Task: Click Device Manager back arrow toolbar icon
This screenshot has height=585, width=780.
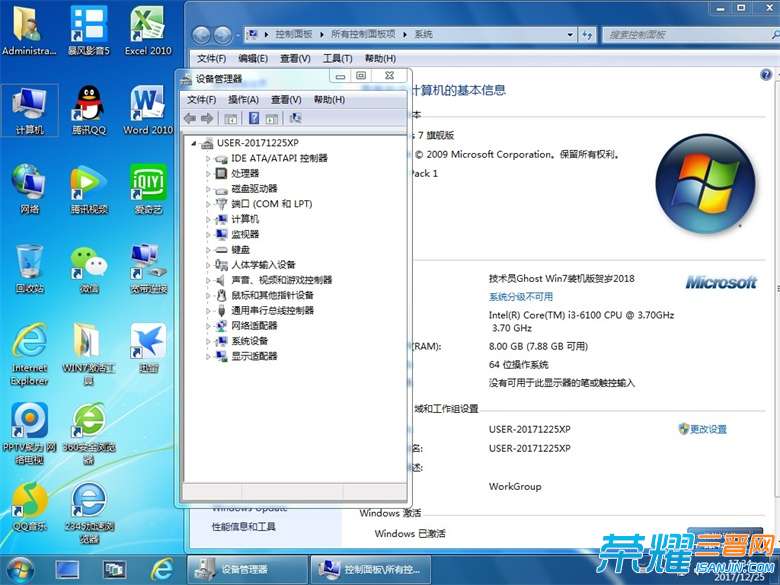Action: 190,118
